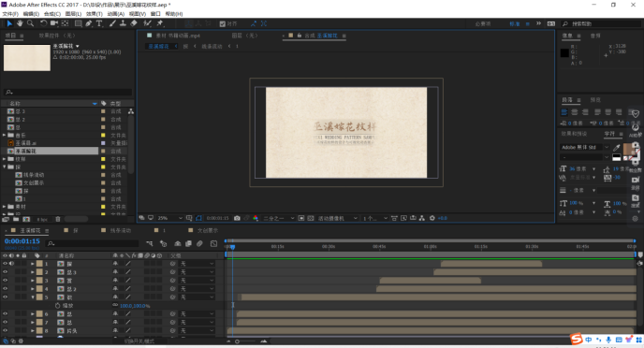The image size is (644, 348).
Task: Toggle region of interest icon in viewer
Action: [301, 218]
